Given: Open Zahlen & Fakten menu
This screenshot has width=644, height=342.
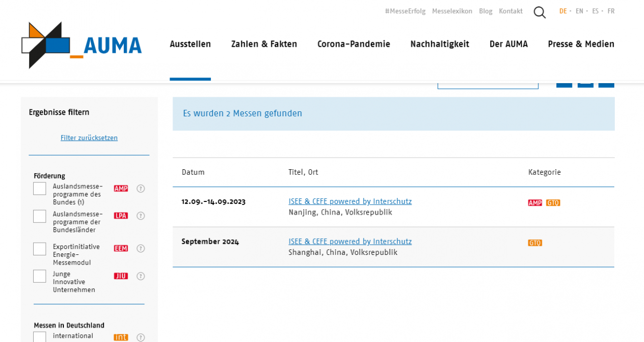Looking at the screenshot, I should click(264, 44).
